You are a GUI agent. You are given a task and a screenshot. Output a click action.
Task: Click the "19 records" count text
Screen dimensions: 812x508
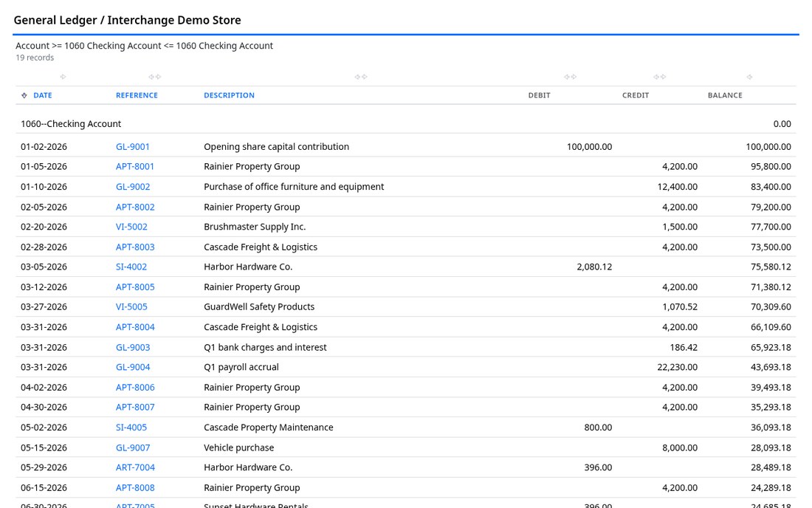pyautogui.click(x=35, y=58)
